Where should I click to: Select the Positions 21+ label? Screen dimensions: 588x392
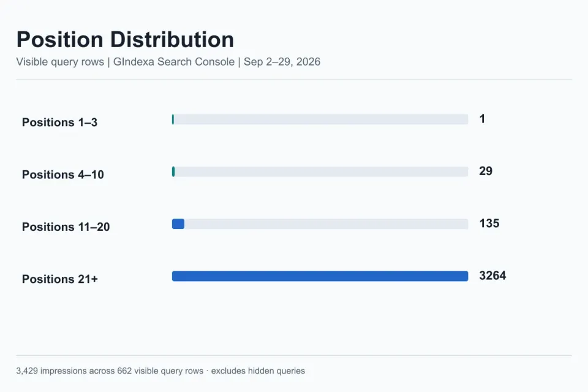(60, 279)
